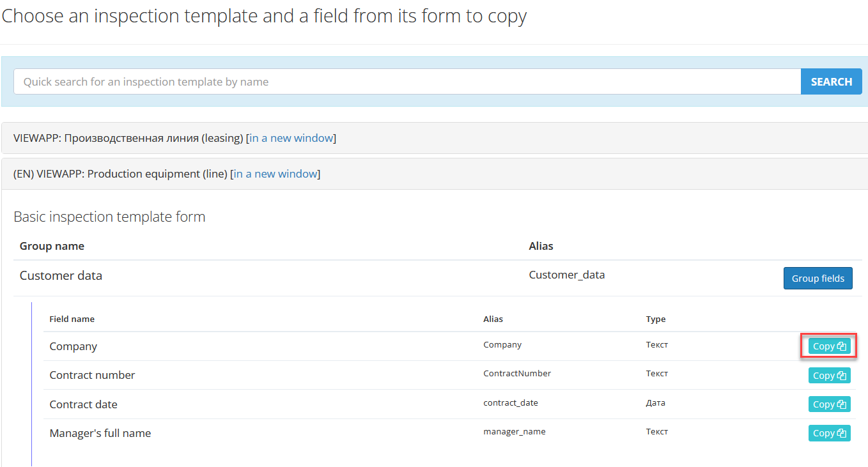Image resolution: width=868 pixels, height=467 pixels.
Task: Copy the Contract date field
Action: 829,404
